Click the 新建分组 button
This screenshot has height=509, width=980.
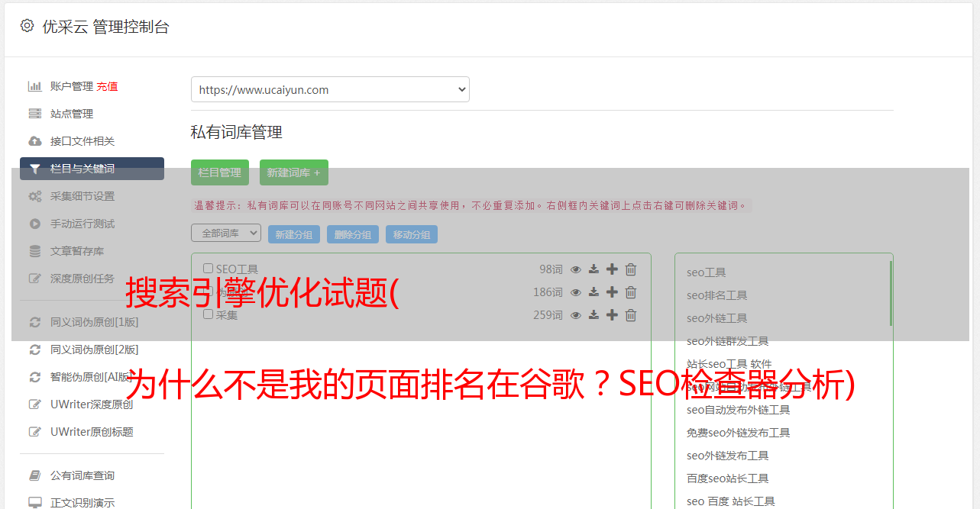coord(294,234)
